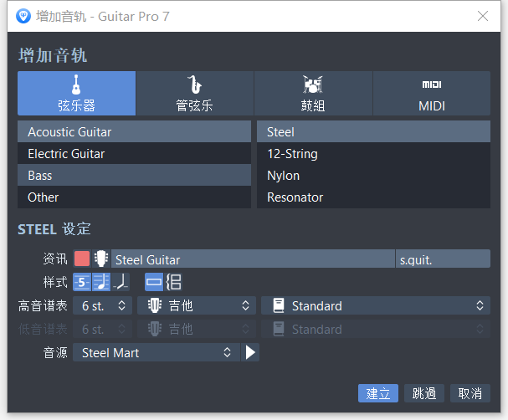Close the 增加音轨 dialog window
The image size is (508, 420).
point(483,16)
